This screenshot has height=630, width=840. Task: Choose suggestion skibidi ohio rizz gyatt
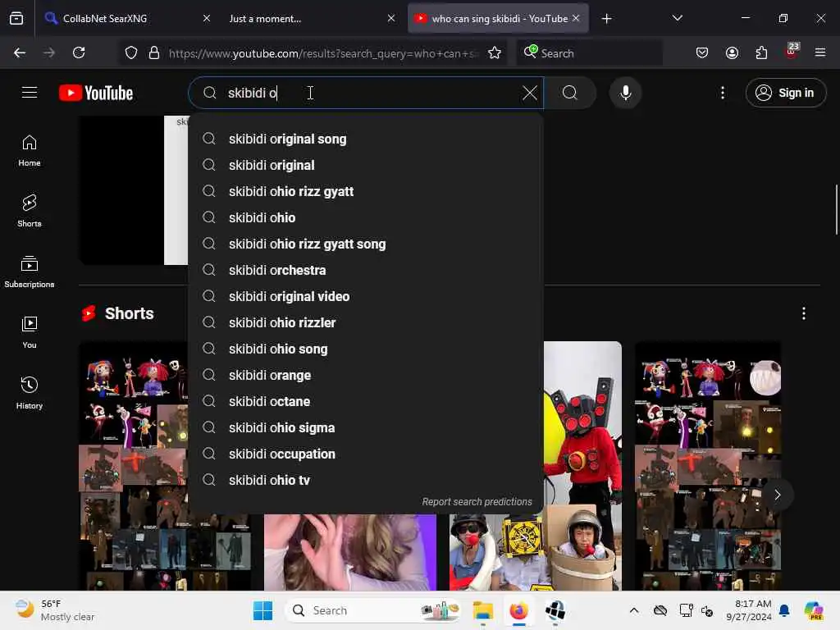pyautogui.click(x=366, y=191)
